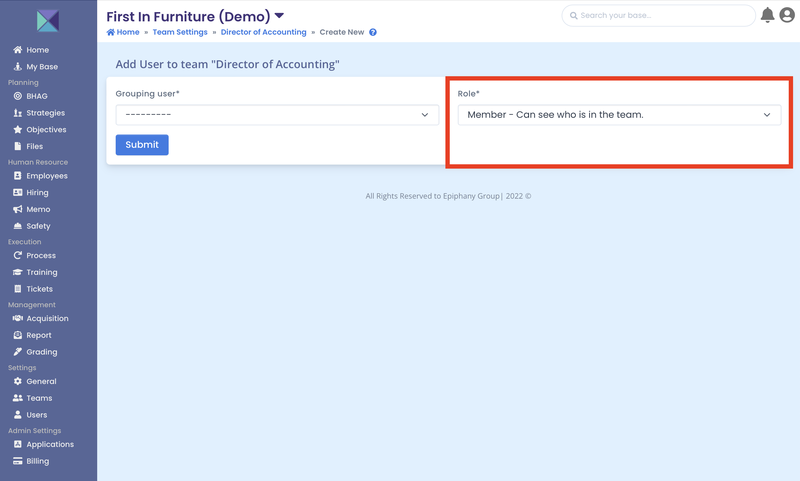Open Acquisition in the sidebar
The image size is (800, 481).
coord(47,318)
